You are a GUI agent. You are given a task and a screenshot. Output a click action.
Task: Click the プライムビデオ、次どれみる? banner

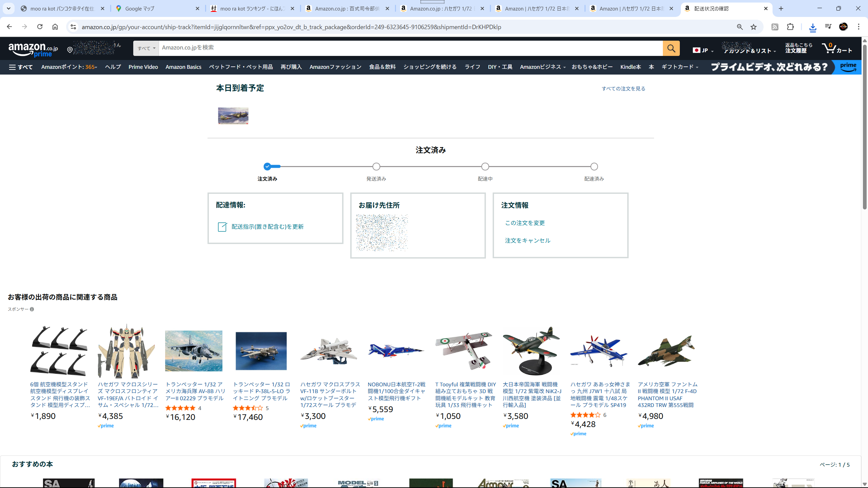[769, 67]
